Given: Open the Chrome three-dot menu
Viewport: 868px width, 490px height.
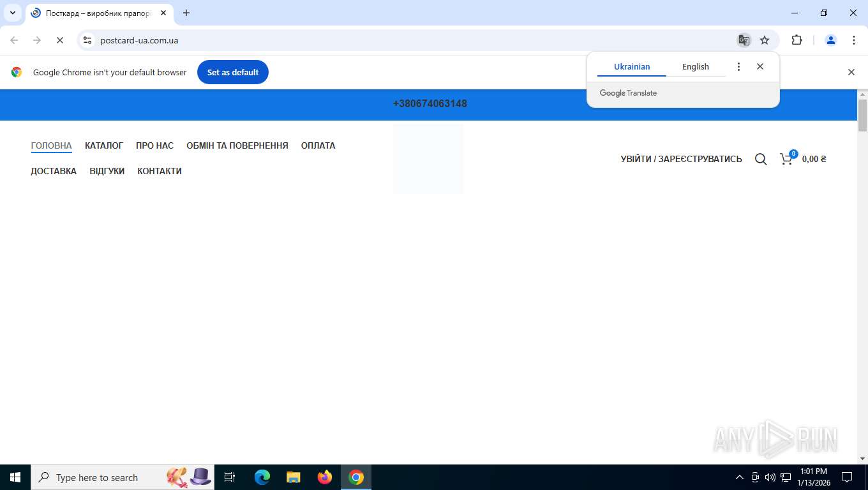Looking at the screenshot, I should (x=854, y=40).
